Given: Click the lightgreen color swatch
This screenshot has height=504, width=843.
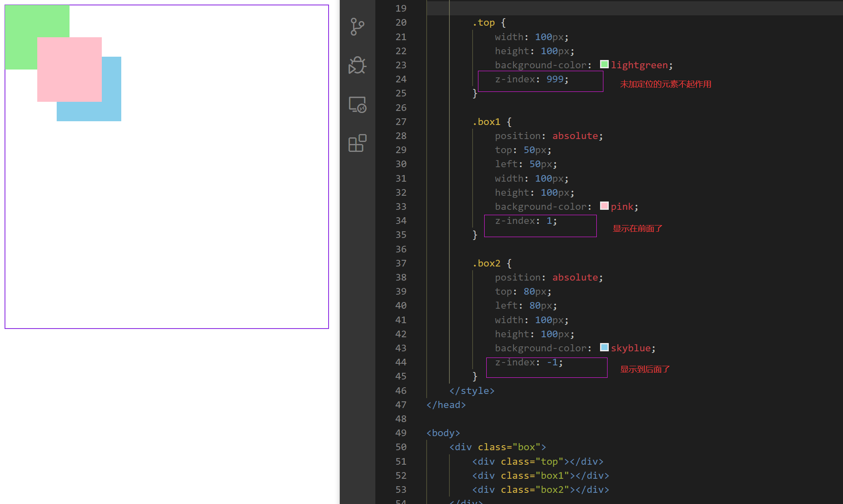Looking at the screenshot, I should (x=604, y=65).
